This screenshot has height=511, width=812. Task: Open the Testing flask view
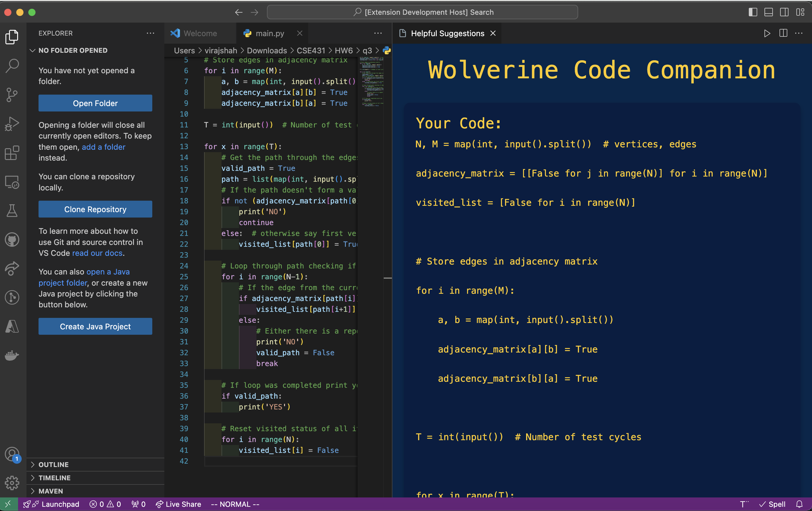(12, 211)
